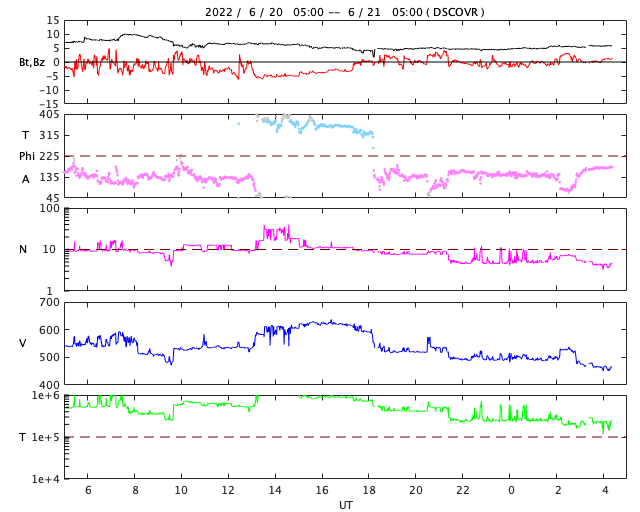Click the '22' tick label on the time axis
This screenshot has width=640, height=512.
point(463,490)
